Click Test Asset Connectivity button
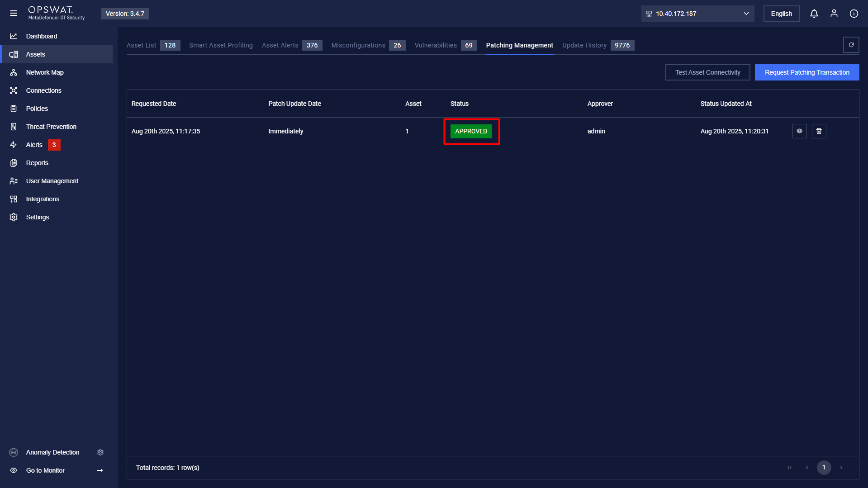Screen dimensions: 868x488 pos(707,72)
